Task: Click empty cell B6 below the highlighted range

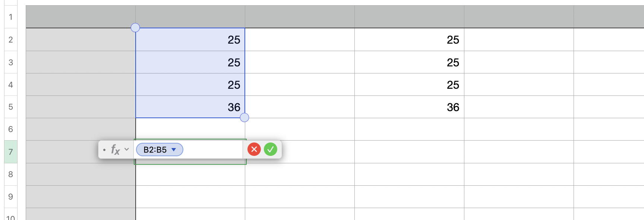Action: (x=190, y=129)
